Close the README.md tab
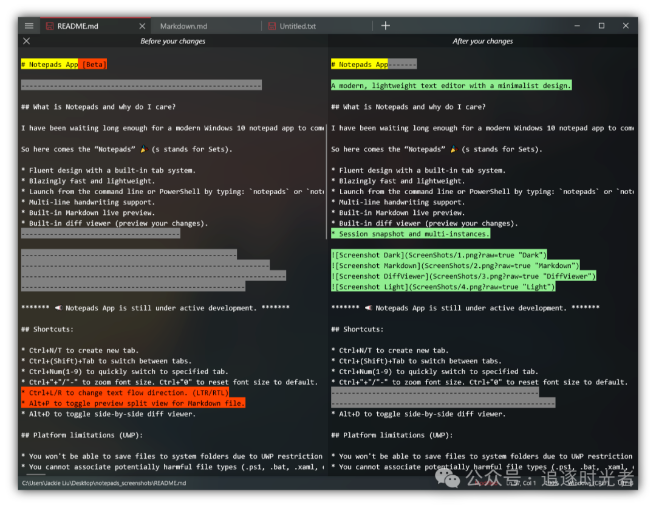The width and height of the screenshot is (650, 512). tap(142, 26)
